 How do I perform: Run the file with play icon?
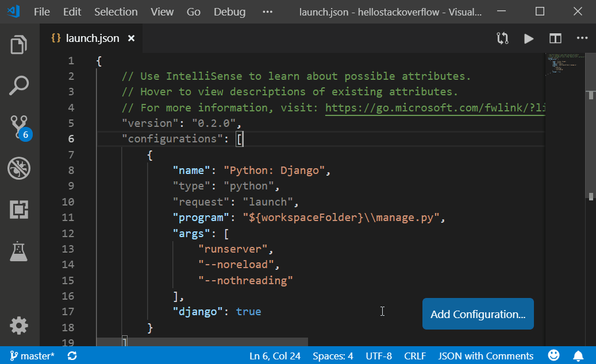(529, 38)
